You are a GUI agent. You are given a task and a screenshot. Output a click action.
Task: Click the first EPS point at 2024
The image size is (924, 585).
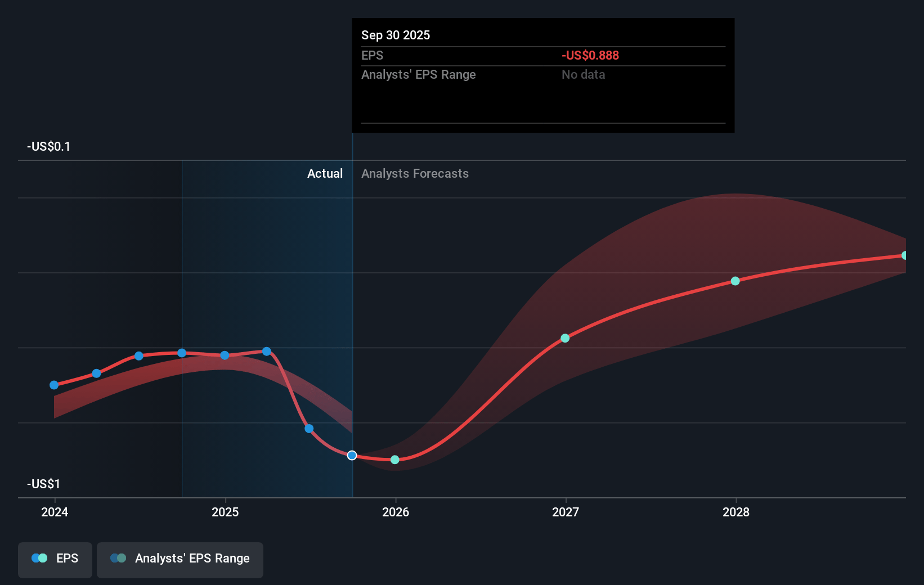tap(54, 385)
